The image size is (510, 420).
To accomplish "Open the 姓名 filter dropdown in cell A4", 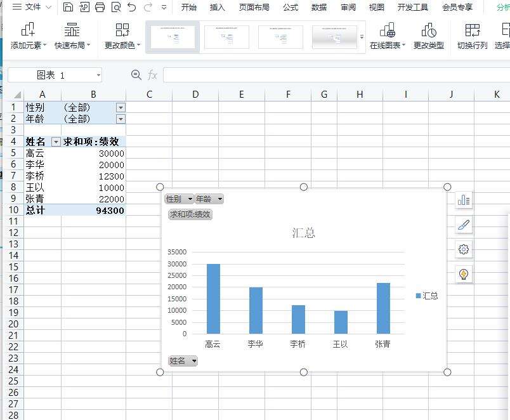I will [x=56, y=142].
